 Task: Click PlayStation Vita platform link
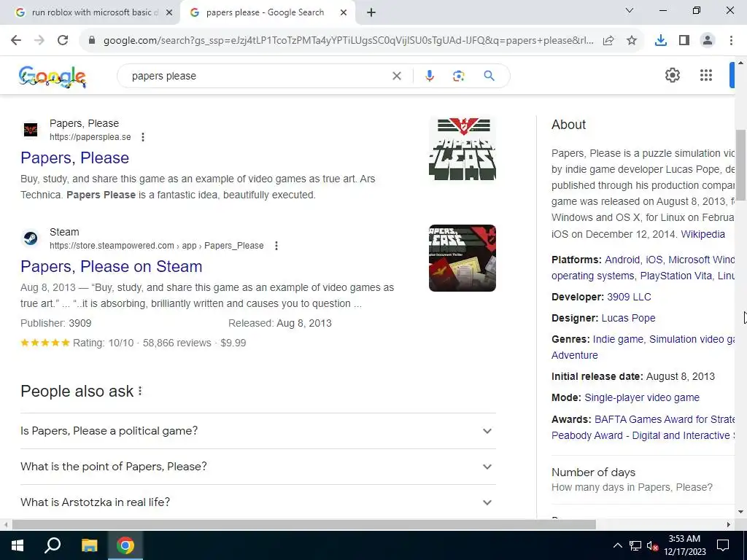[676, 276]
